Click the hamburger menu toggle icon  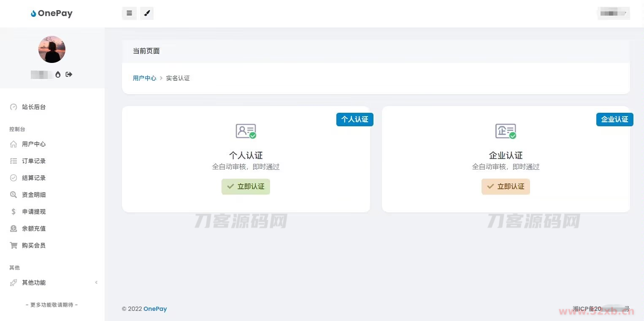pos(129,13)
